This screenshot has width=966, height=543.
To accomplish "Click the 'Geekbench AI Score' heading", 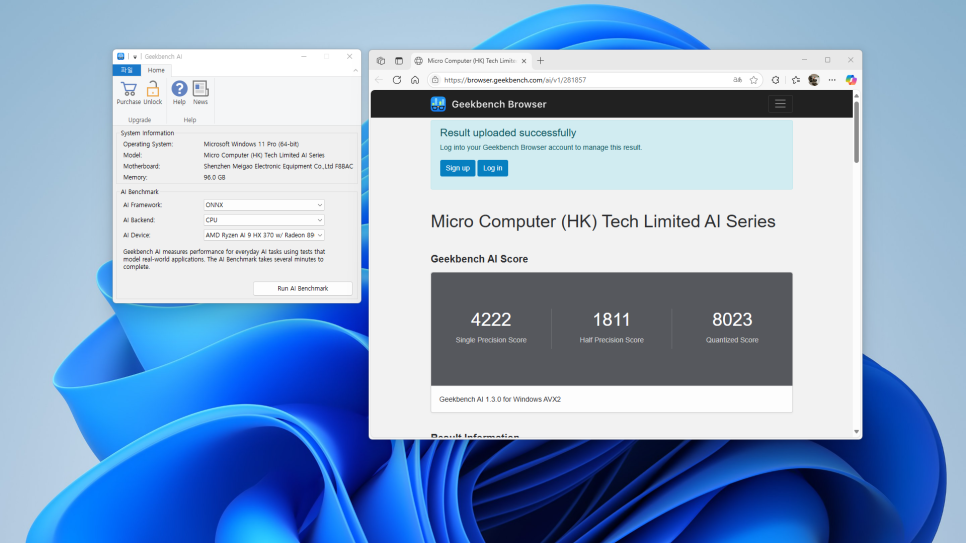I will pos(479,259).
